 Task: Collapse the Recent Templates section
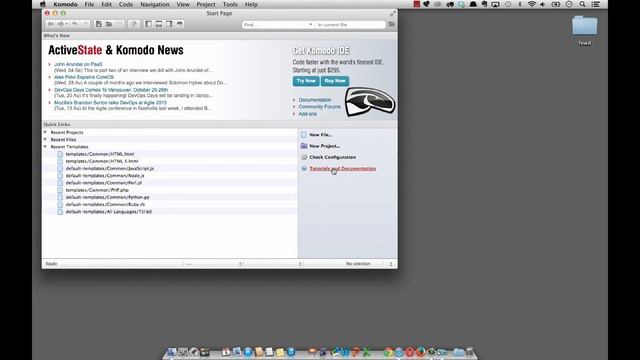point(45,147)
